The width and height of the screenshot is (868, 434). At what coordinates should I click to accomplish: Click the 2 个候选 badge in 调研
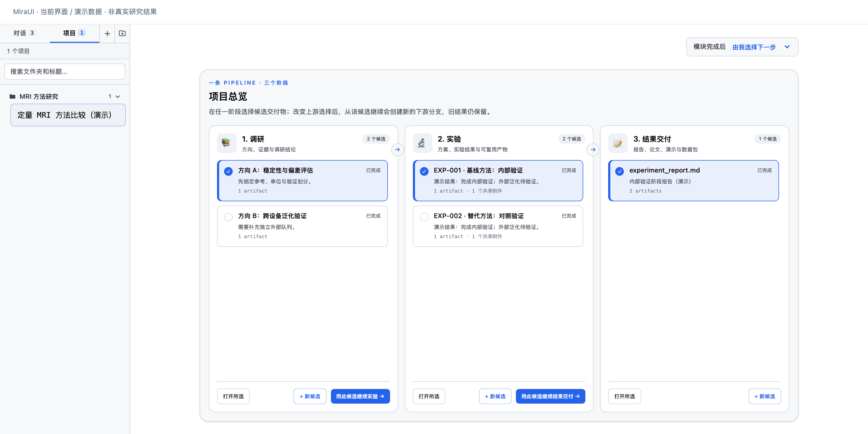click(x=376, y=139)
